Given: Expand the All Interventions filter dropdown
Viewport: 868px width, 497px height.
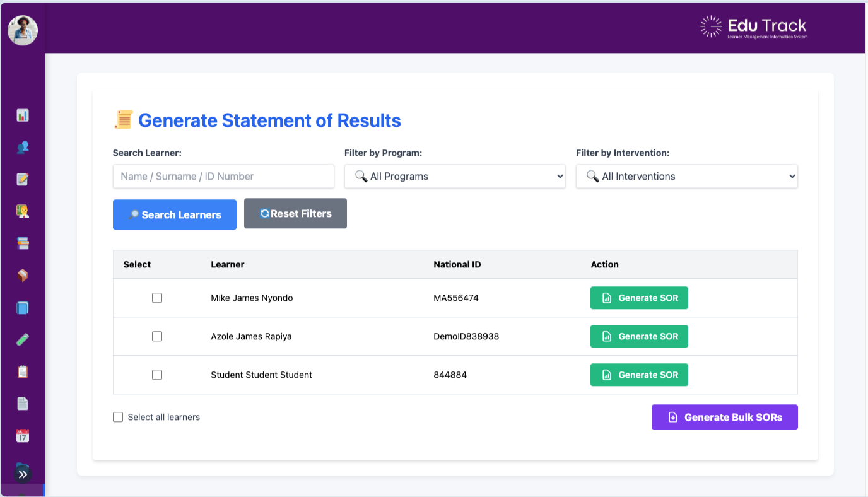Looking at the screenshot, I should click(686, 177).
